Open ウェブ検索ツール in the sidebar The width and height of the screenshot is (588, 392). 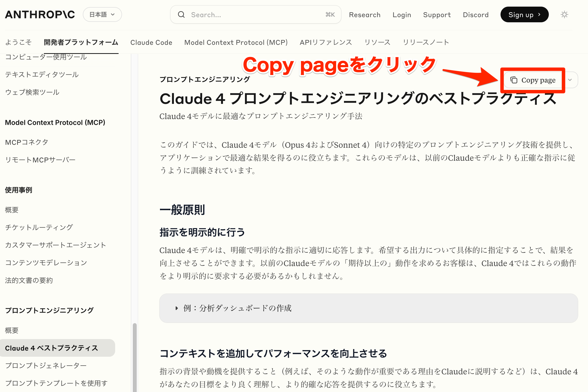[32, 92]
